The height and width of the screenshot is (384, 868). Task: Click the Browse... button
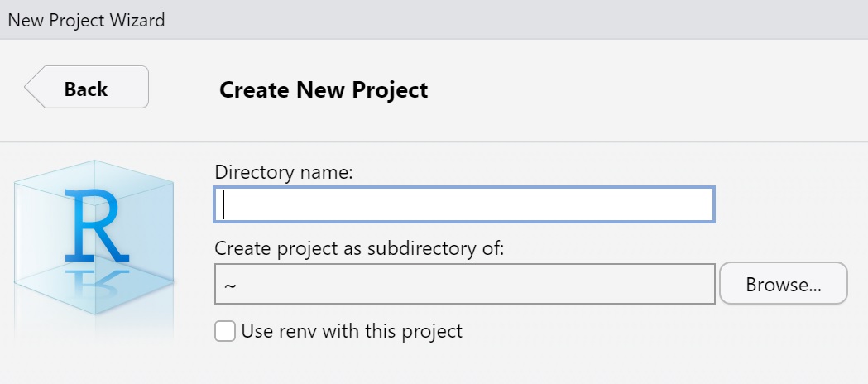783,285
